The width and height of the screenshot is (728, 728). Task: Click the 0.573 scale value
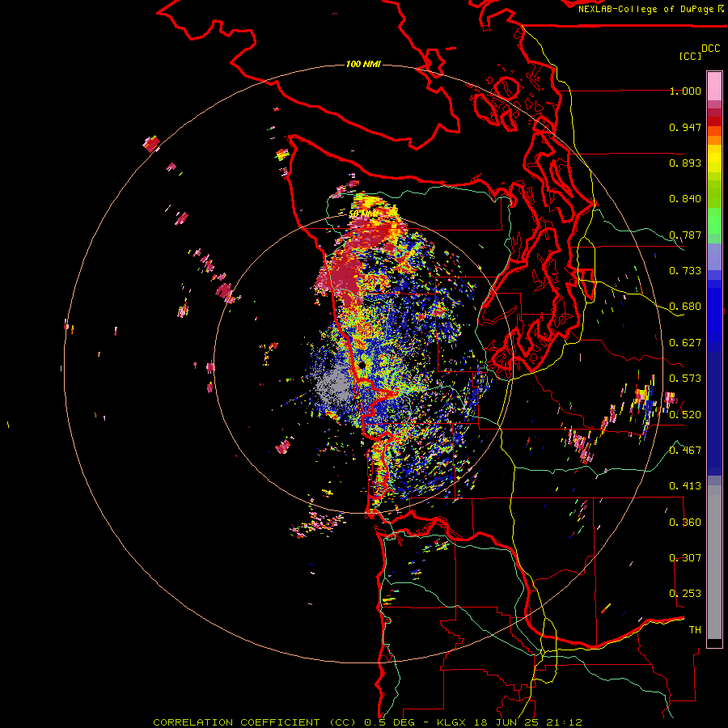685,379
